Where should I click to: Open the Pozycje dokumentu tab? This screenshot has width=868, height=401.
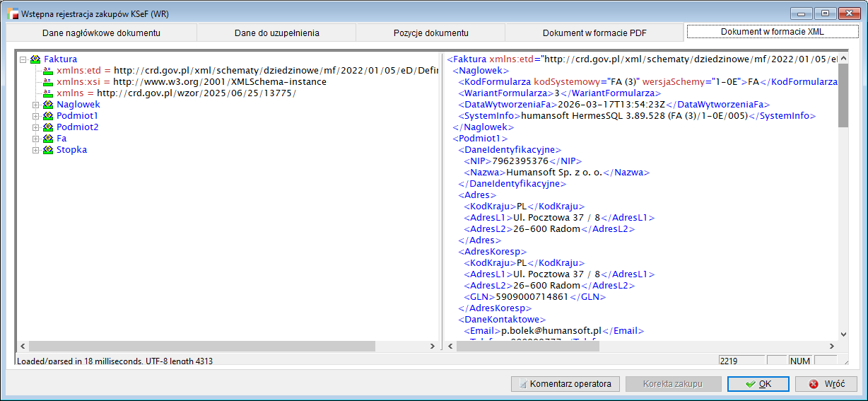coord(430,33)
